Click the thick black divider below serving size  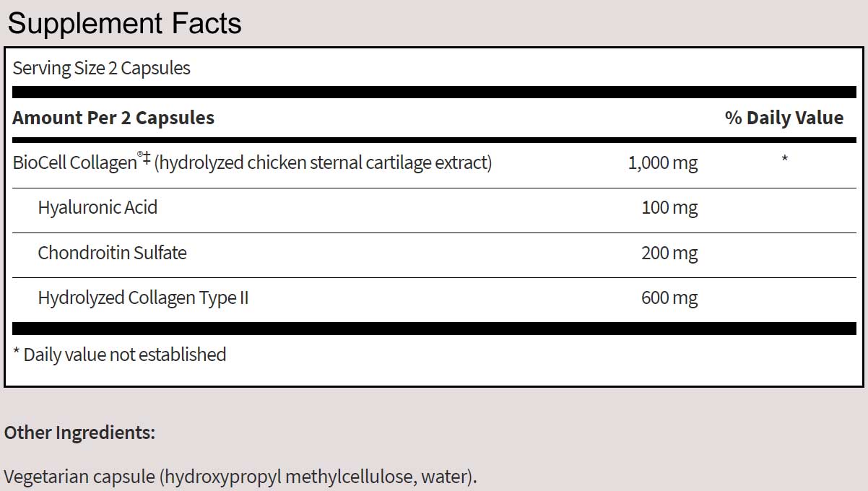[x=434, y=92]
